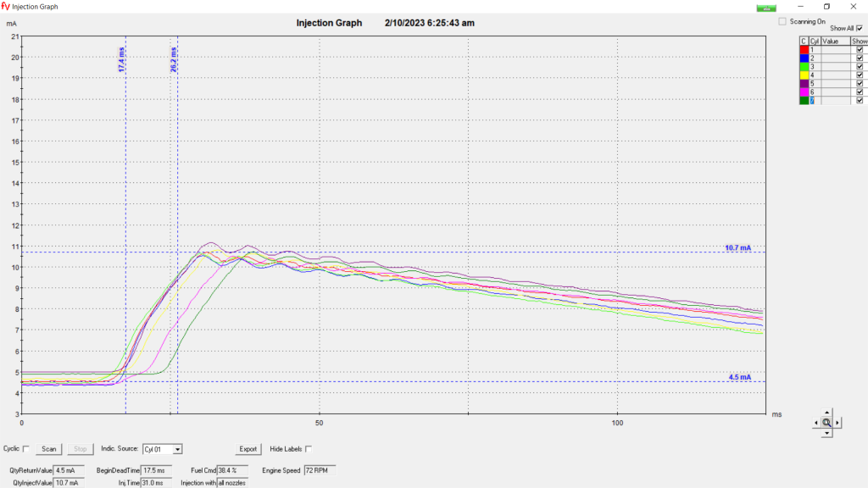Click the Export button
The image size is (868, 488).
[248, 449]
